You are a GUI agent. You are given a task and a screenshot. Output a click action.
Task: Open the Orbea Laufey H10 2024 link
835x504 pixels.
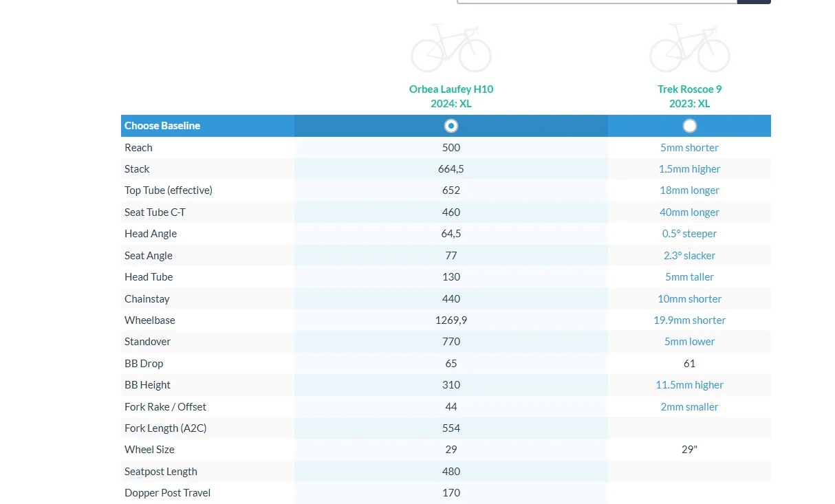(x=451, y=96)
